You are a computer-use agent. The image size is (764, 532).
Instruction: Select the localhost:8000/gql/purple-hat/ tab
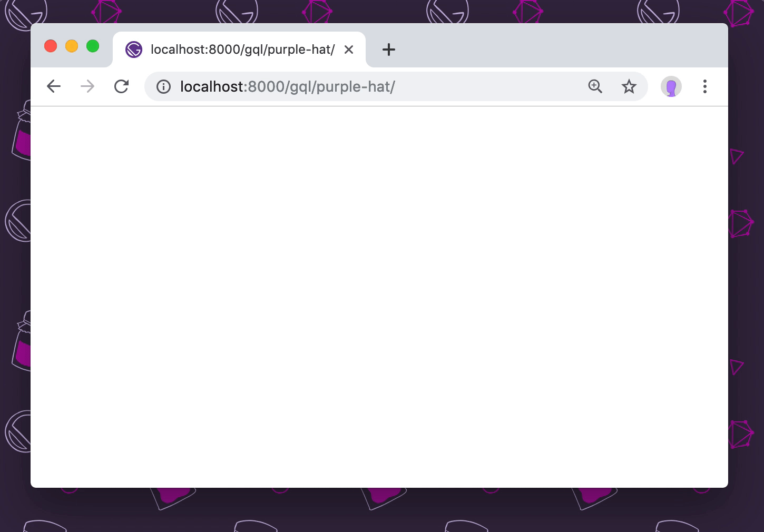237,49
